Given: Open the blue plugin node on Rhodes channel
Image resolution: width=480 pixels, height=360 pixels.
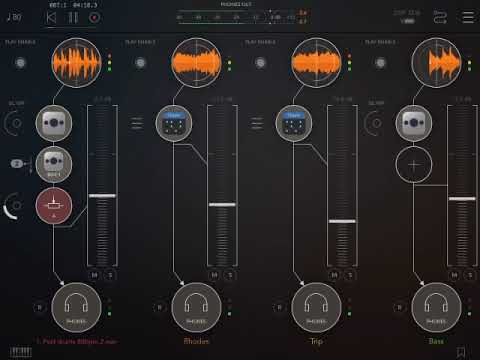Looking at the screenshot, I should pyautogui.click(x=174, y=123).
